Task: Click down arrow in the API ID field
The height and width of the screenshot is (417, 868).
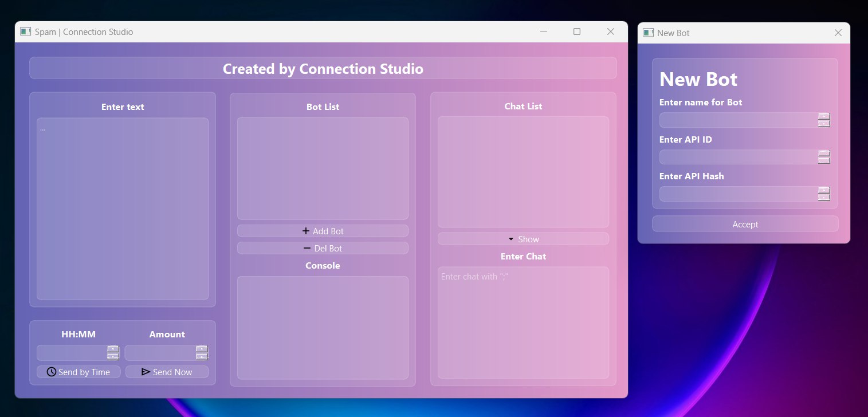Action: 824,160
